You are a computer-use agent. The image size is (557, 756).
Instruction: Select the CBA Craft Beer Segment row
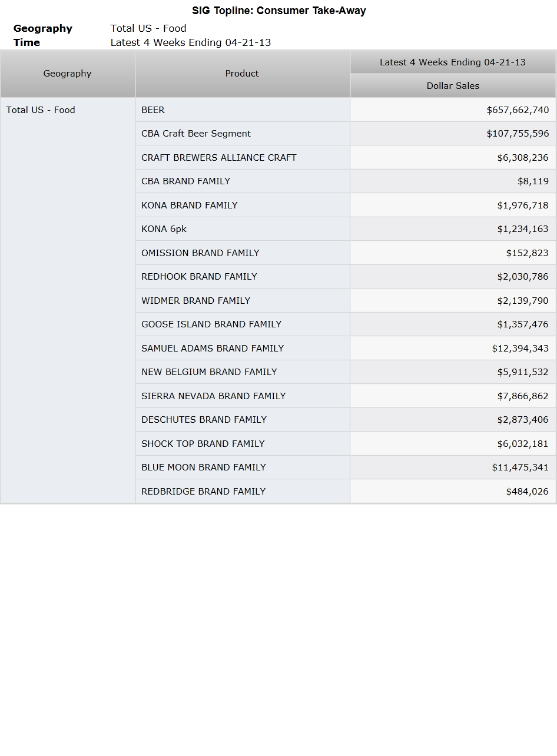[243, 134]
